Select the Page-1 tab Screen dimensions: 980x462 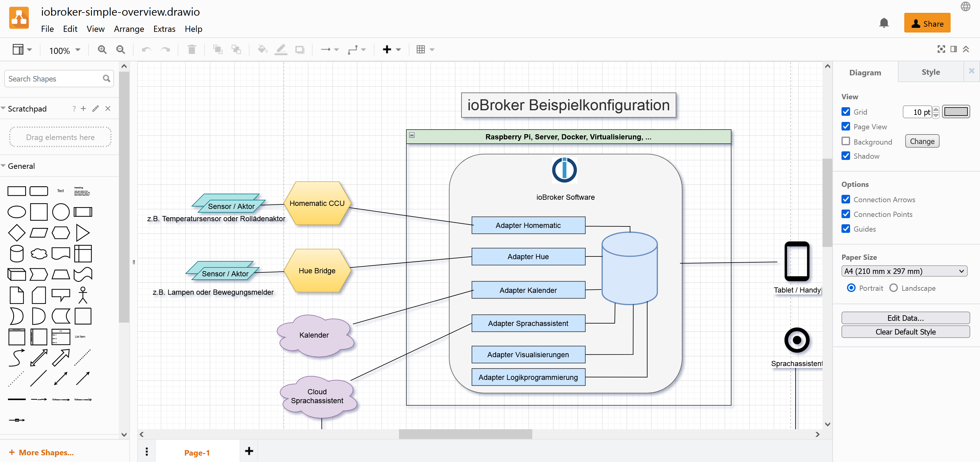(197, 453)
